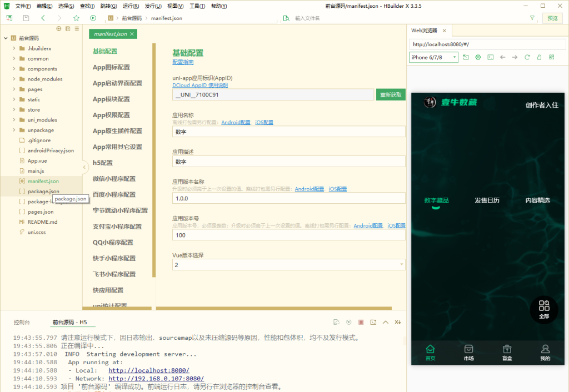Image resolution: width=569 pixels, height=392 pixels.
Task: Open the terminal icon in the console toolbar
Action: 373,322
